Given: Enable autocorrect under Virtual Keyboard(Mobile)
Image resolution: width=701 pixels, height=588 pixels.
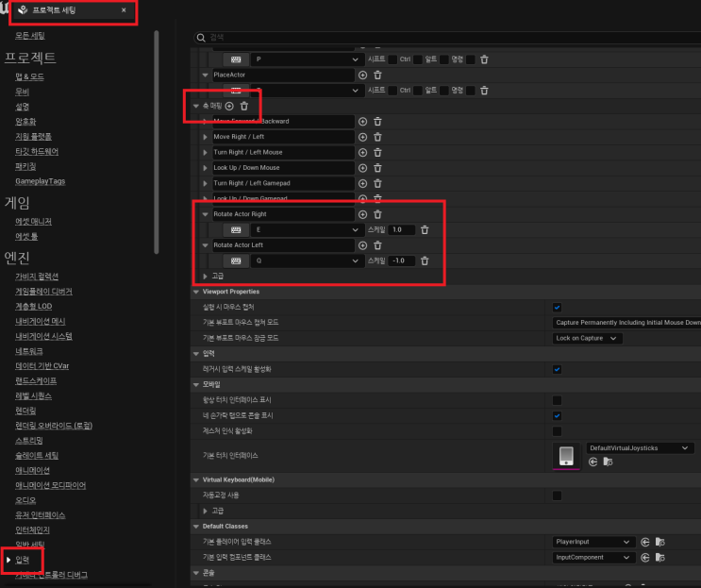Looking at the screenshot, I should tap(557, 496).
